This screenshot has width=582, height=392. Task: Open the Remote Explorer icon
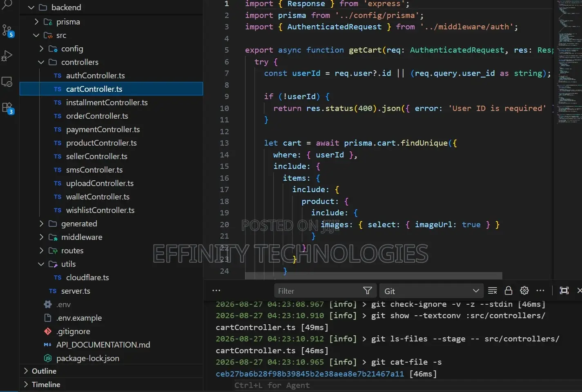(x=7, y=82)
